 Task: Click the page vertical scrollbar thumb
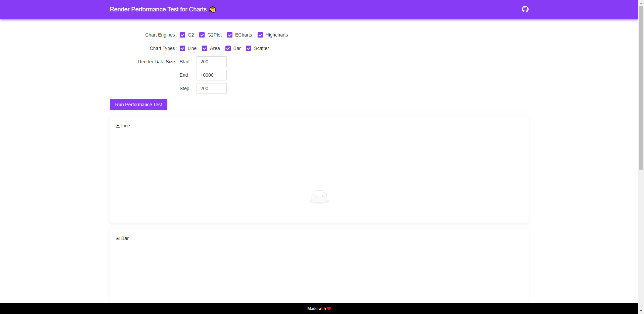coord(641,88)
